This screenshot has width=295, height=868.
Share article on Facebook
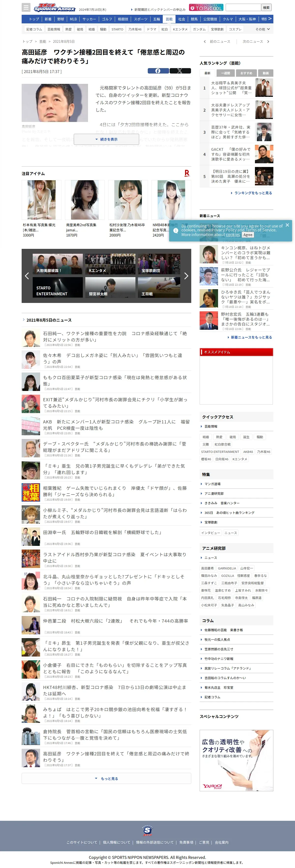[158, 71]
